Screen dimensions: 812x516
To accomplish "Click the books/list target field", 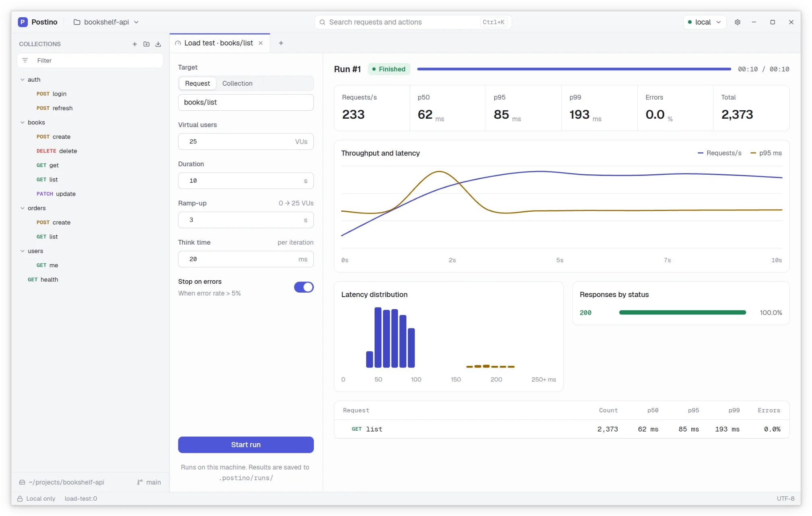I will pos(246,102).
